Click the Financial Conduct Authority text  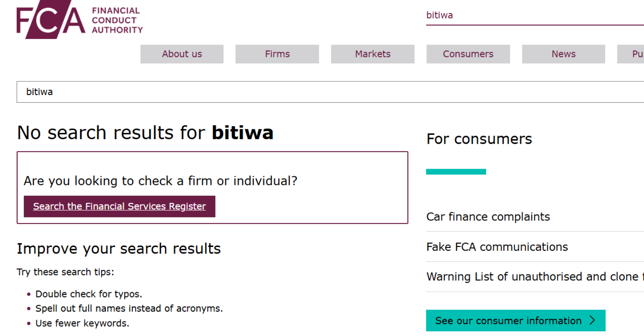117,20
